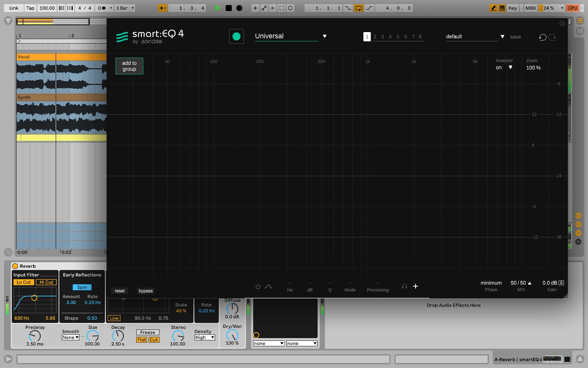Click the CPU overload indicator

click(x=572, y=8)
